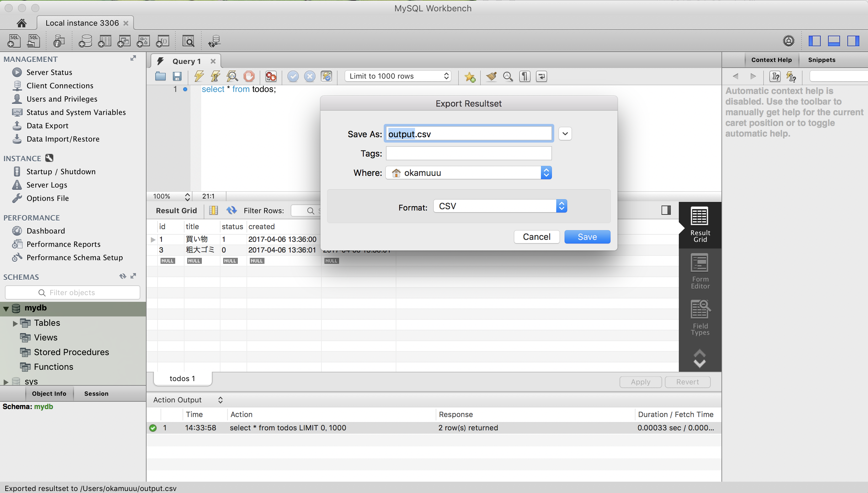Select the Local instance 3306 tab
The width and height of the screenshot is (868, 493).
point(85,23)
